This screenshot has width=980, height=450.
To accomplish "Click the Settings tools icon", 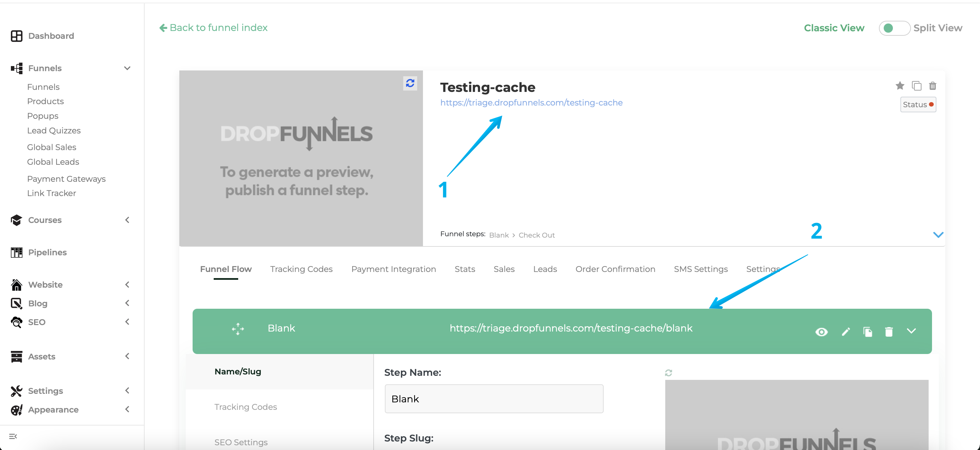I will click(x=16, y=391).
